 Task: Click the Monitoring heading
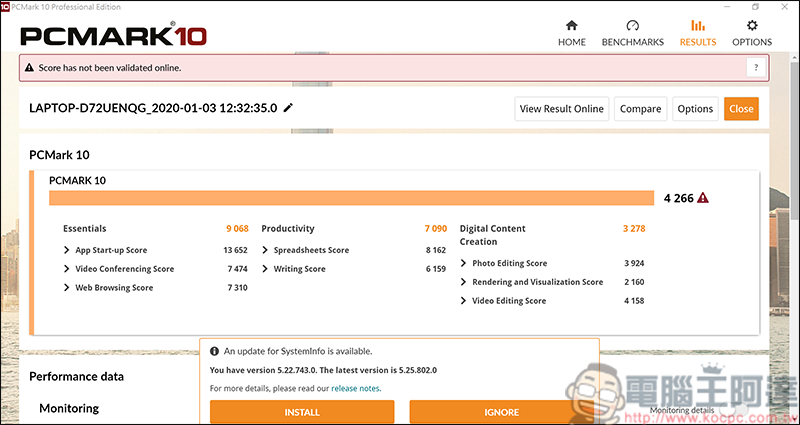pyautogui.click(x=69, y=408)
